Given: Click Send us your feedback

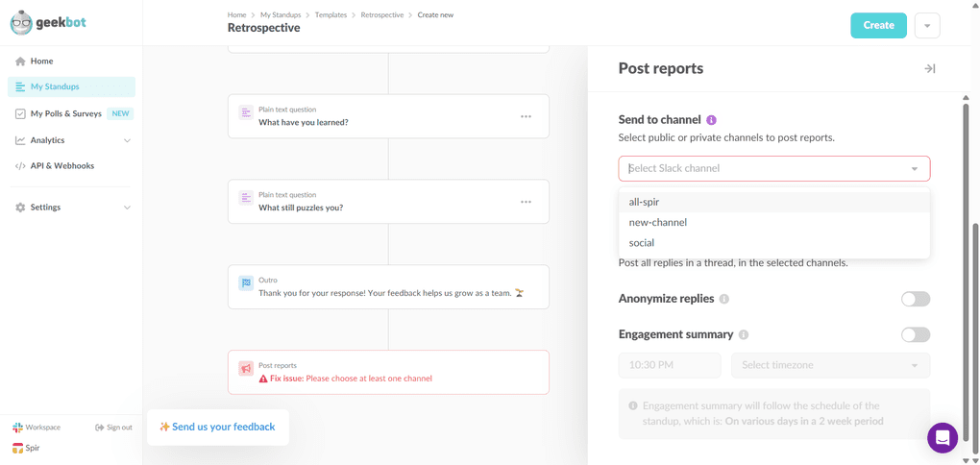Looking at the screenshot, I should tap(217, 428).
